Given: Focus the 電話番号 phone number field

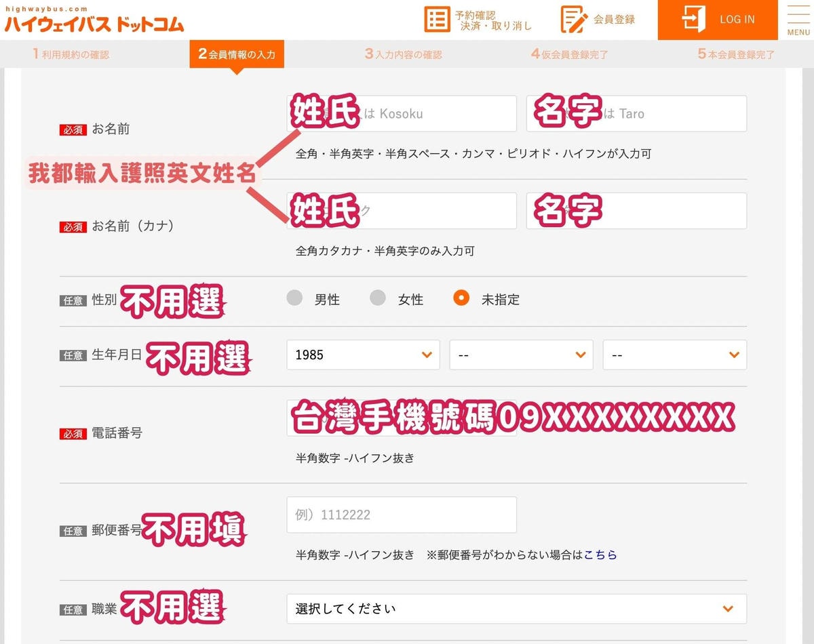Looking at the screenshot, I should (402, 418).
